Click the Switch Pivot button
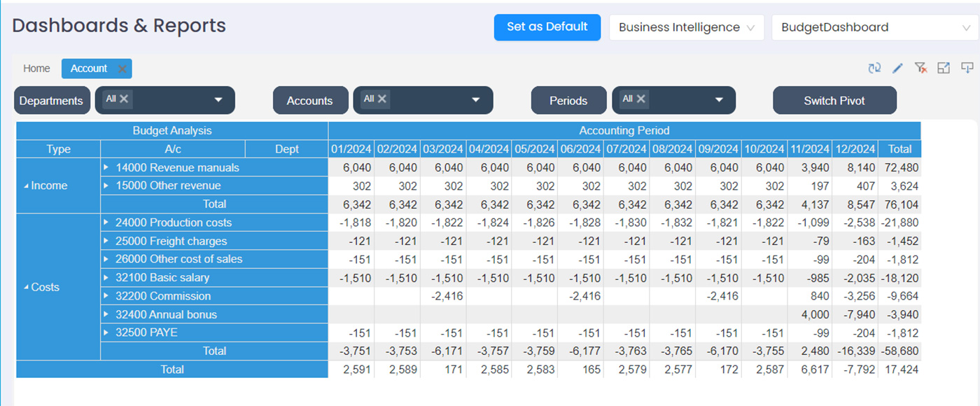Image resolution: width=980 pixels, height=406 pixels. 834,101
